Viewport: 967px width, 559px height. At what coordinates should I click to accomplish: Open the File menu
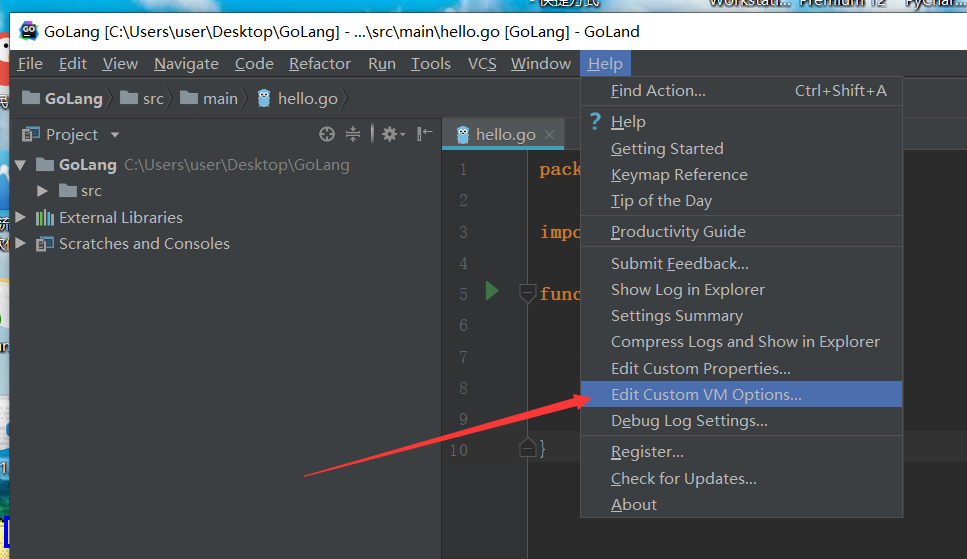pyautogui.click(x=30, y=64)
